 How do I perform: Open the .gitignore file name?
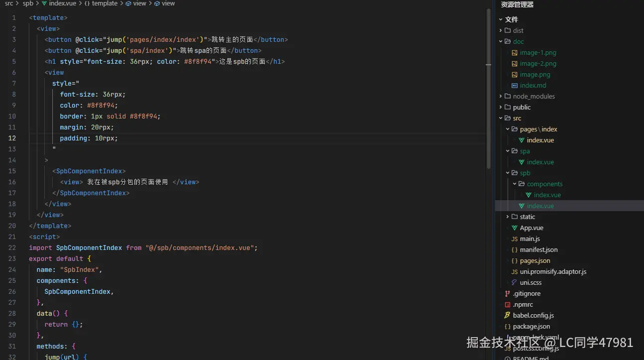click(x=527, y=293)
